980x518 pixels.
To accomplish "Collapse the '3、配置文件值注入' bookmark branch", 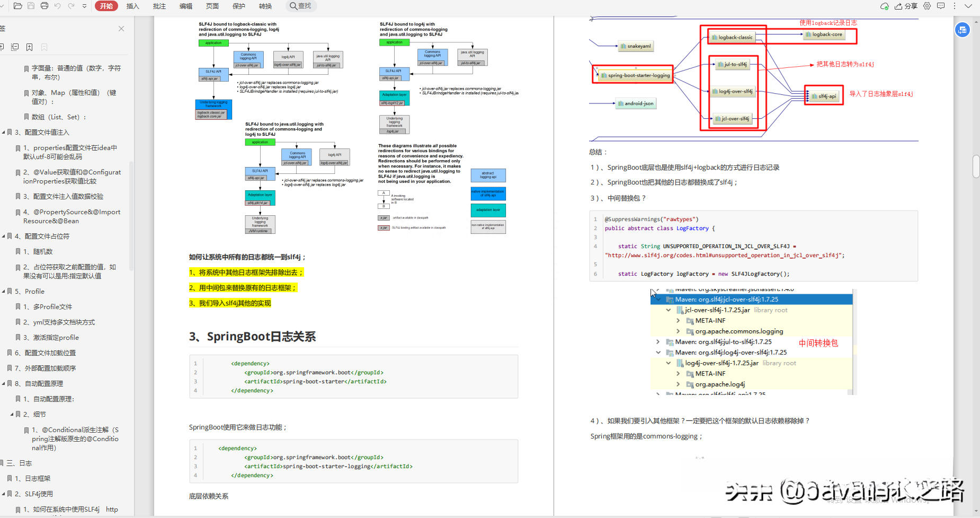I will (x=3, y=132).
